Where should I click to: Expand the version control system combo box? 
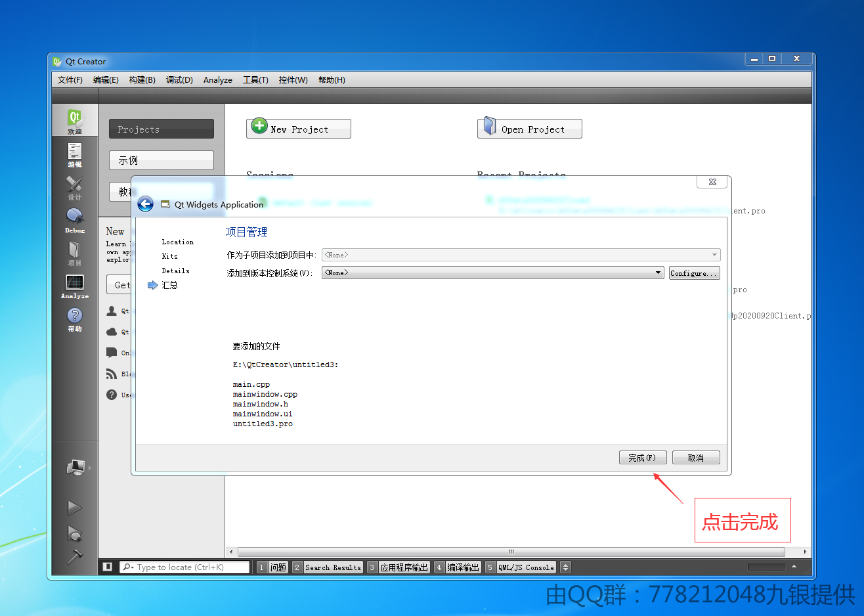click(x=493, y=273)
